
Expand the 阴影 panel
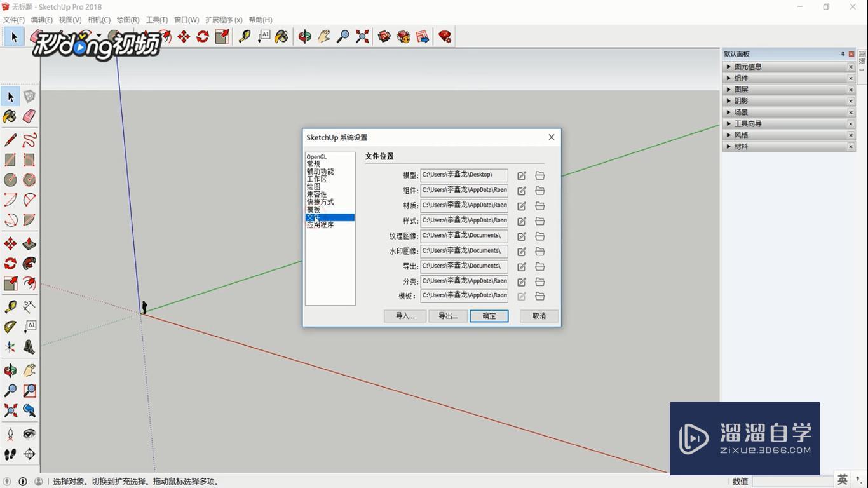coord(729,101)
